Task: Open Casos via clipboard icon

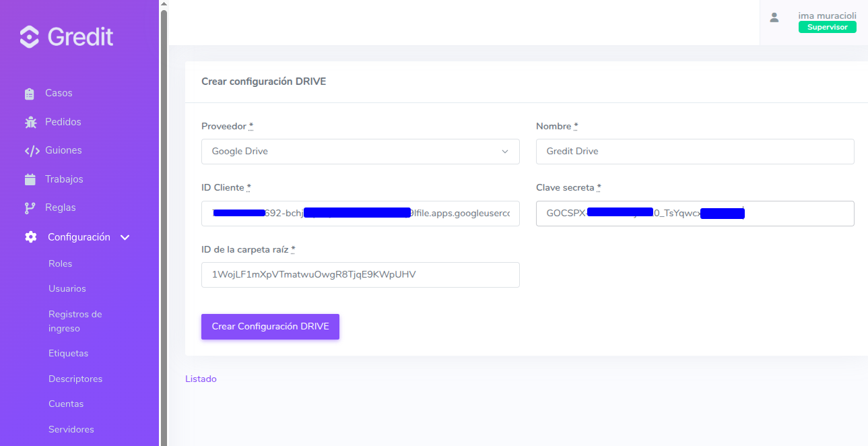Action: 30,94
